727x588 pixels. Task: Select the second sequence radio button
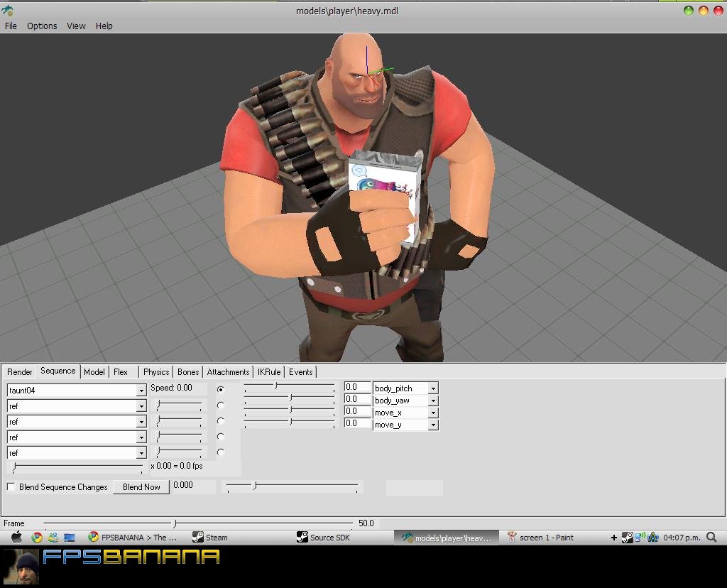point(221,405)
